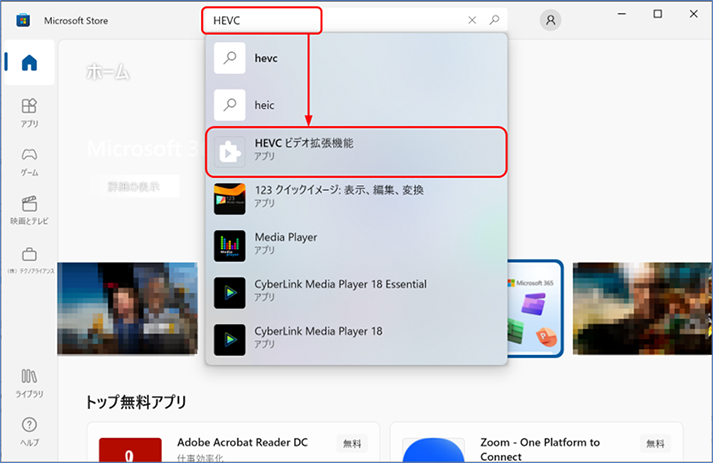Image resolution: width=713 pixels, height=463 pixels.
Task: Select the 'heic' search suggestion
Action: [356, 105]
